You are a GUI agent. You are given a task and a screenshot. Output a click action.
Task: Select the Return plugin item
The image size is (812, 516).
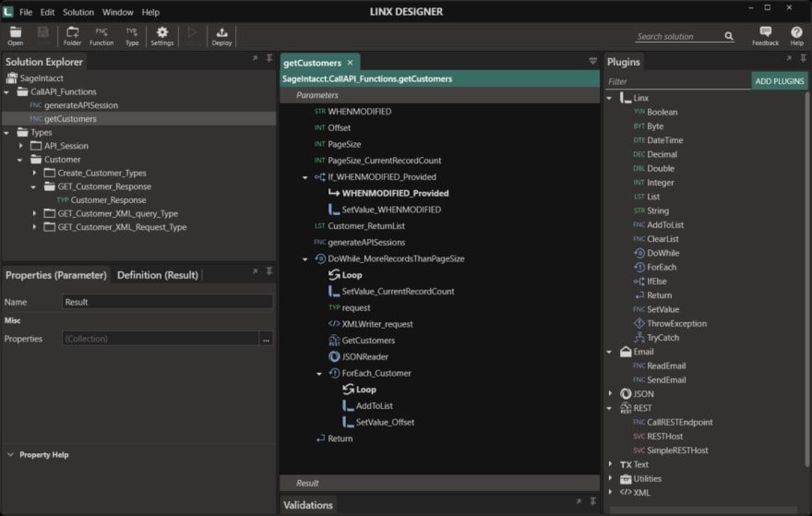coord(652,294)
